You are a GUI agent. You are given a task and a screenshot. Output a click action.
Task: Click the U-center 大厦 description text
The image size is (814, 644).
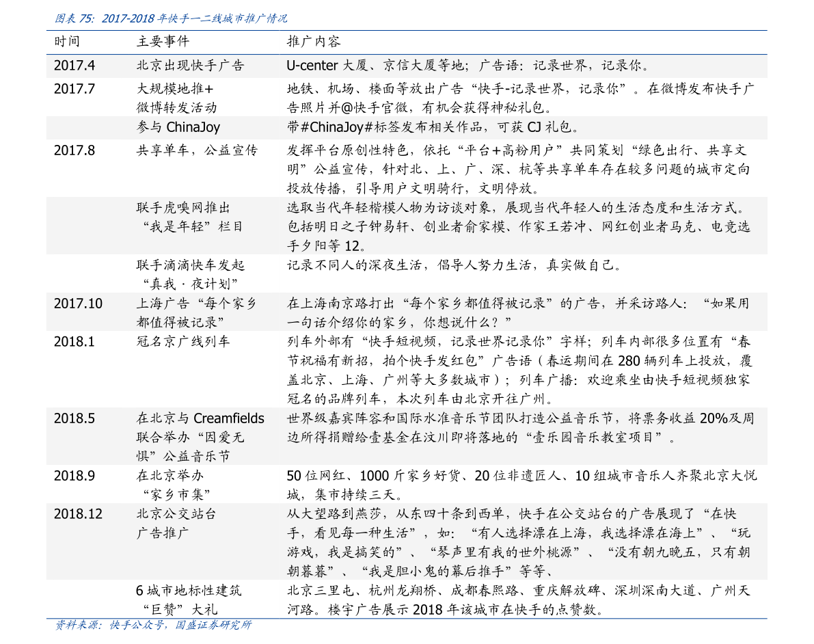click(x=327, y=66)
